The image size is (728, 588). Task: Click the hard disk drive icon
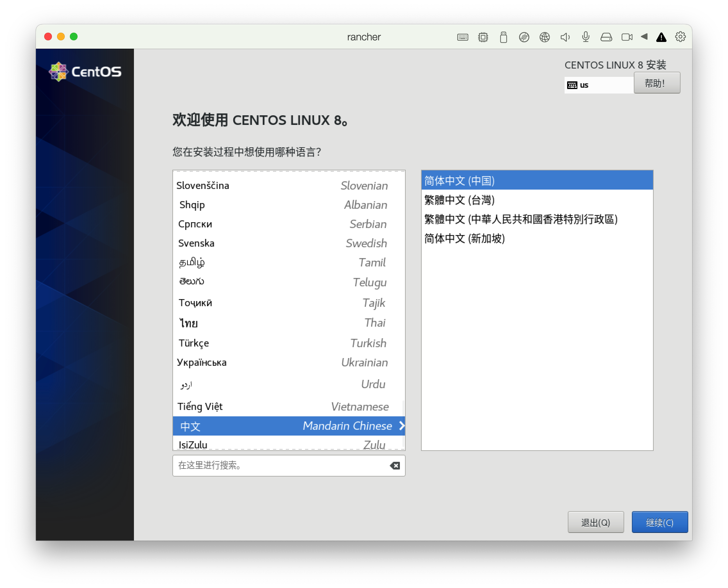point(606,37)
